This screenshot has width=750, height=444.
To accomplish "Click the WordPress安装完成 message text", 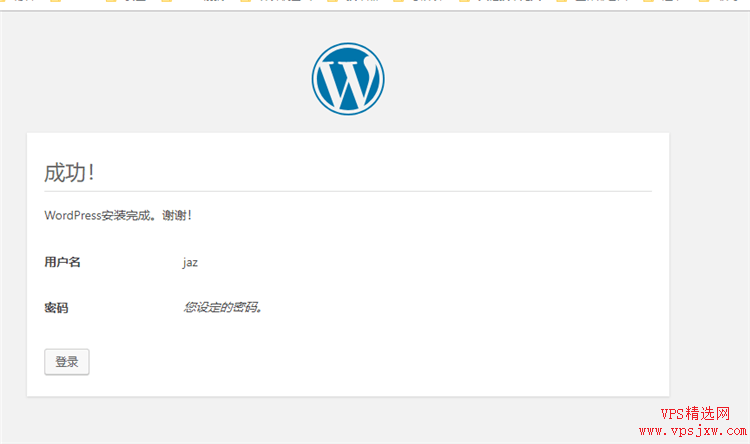I will (118, 215).
